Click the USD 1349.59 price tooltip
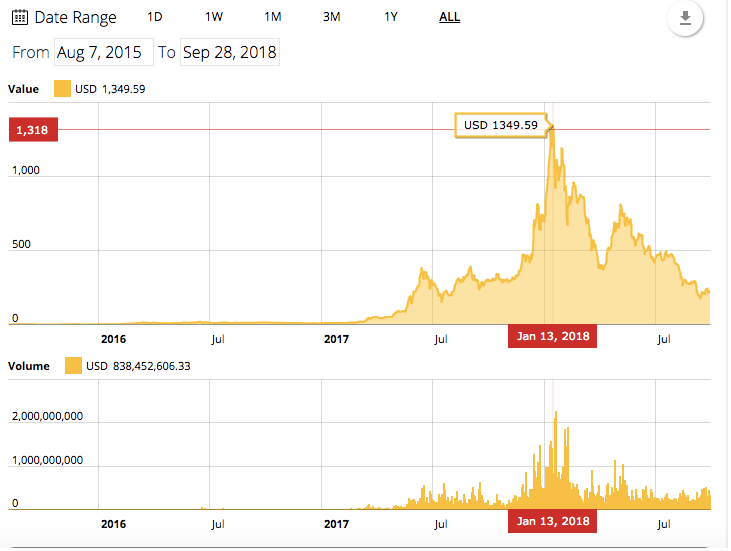 (x=501, y=125)
